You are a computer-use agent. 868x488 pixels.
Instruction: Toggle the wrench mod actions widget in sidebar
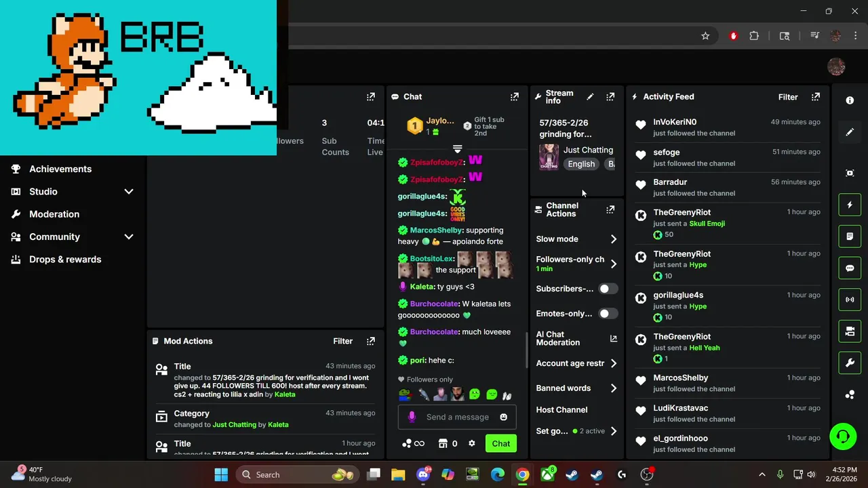pos(850,363)
